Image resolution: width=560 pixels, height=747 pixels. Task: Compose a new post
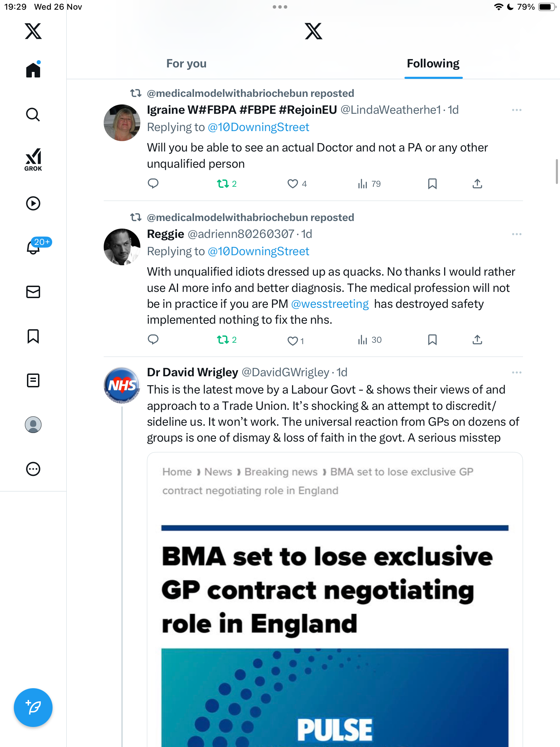[x=33, y=708]
